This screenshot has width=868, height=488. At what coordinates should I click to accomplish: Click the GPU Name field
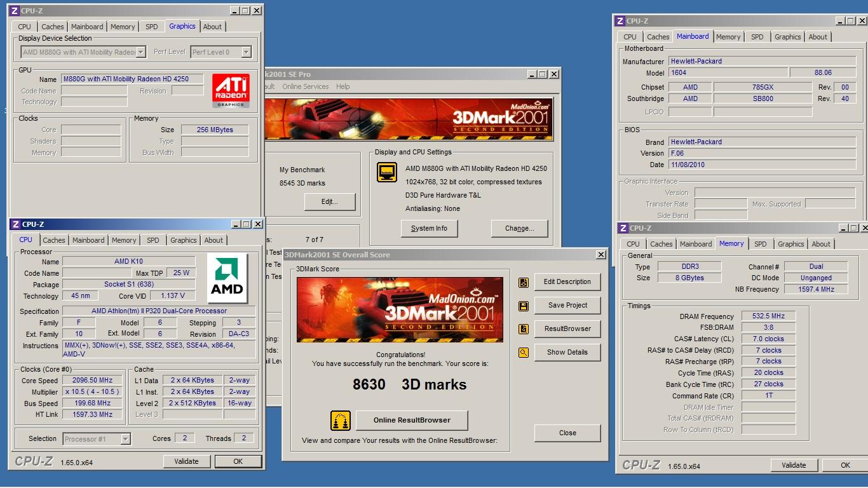[x=133, y=79]
